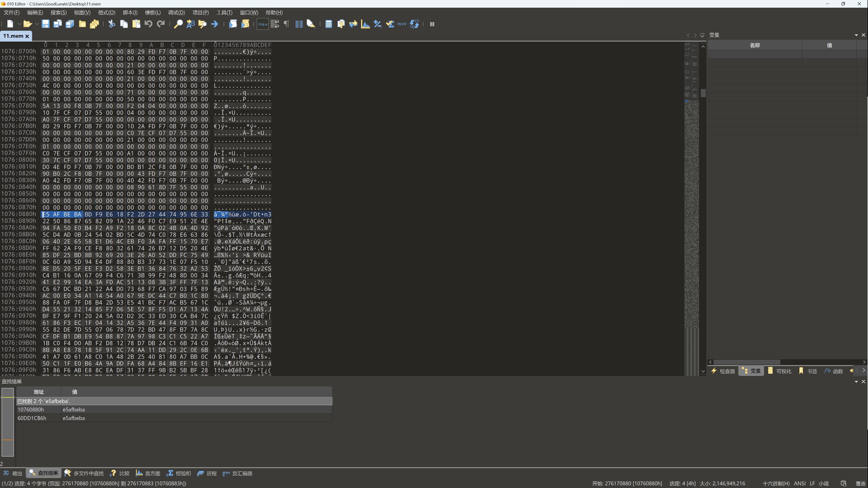The width and height of the screenshot is (868, 488).
Task: Click the pause icon in toolbar
Action: (432, 24)
